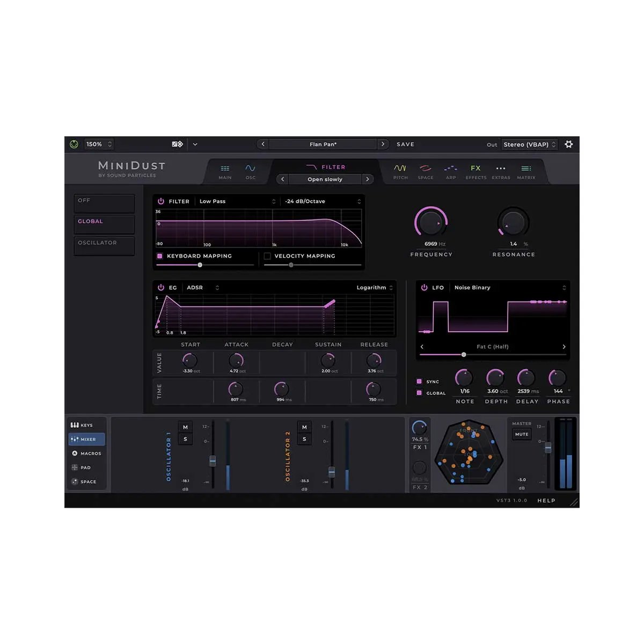Open the settings gear in the top bar
644x644 pixels.
pyautogui.click(x=568, y=144)
